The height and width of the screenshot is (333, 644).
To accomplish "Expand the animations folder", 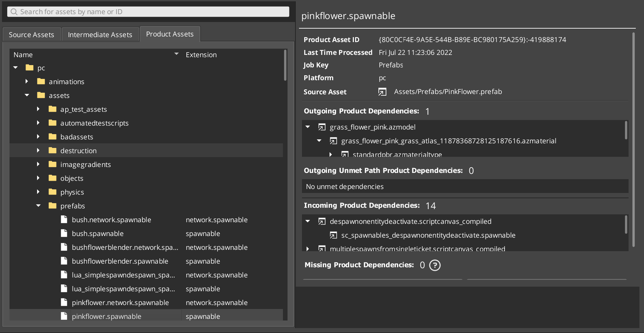I will (x=27, y=81).
